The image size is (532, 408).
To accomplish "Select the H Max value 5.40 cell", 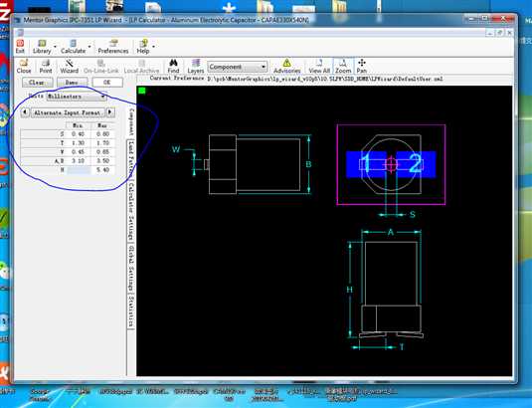I will (x=102, y=170).
